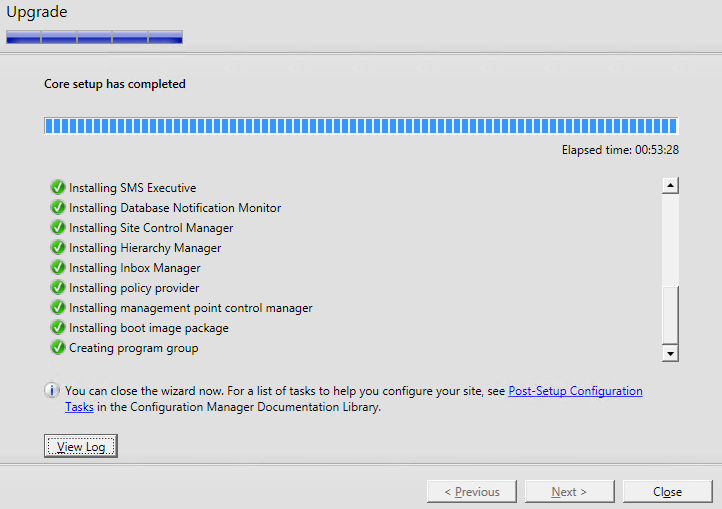Click the blue information icon near wizard message

52,391
